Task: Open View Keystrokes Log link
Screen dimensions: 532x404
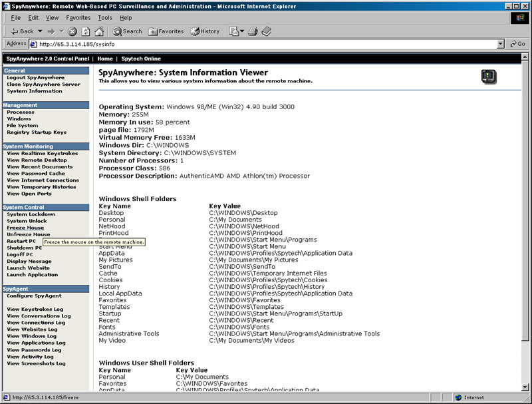Action: [35, 309]
